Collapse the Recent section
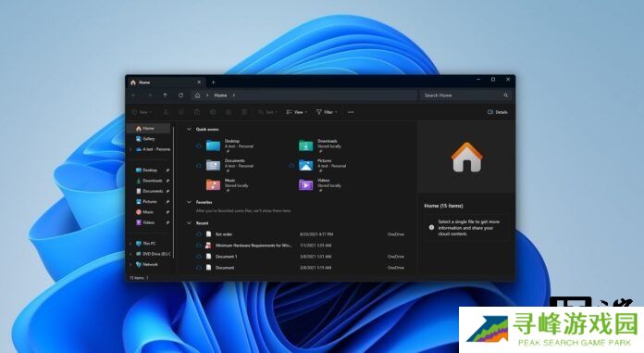This screenshot has width=644, height=353. coord(189,223)
